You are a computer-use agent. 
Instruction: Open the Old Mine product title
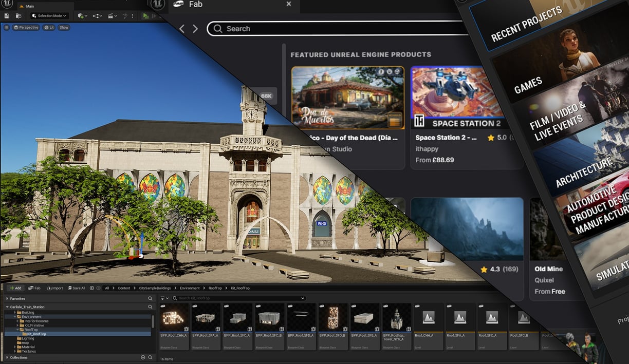(x=549, y=269)
